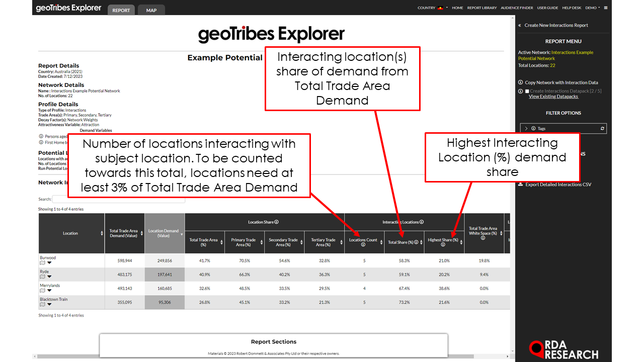Switch to the MAP tab

[151, 10]
